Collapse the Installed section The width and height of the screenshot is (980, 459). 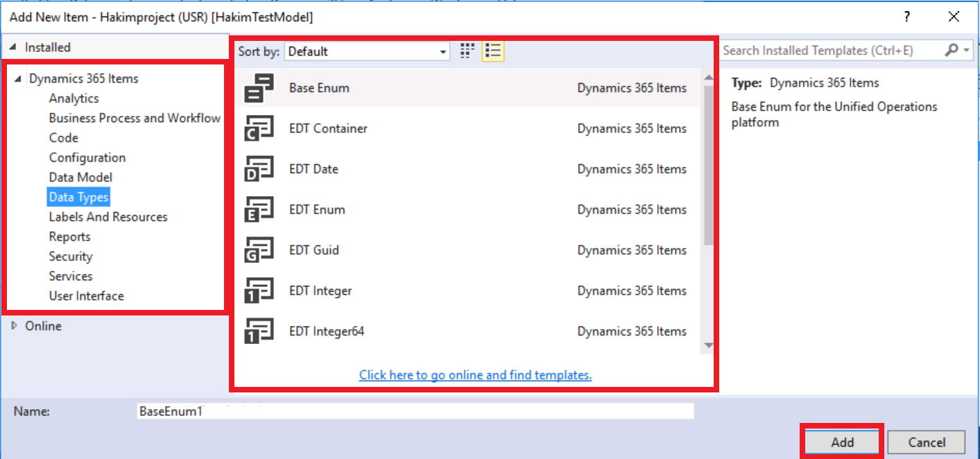(14, 47)
